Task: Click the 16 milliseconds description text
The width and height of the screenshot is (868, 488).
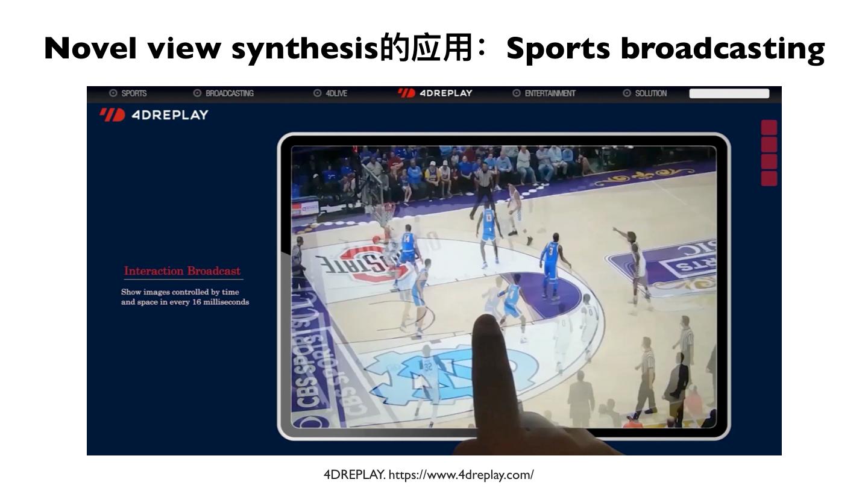Action: [x=184, y=297]
